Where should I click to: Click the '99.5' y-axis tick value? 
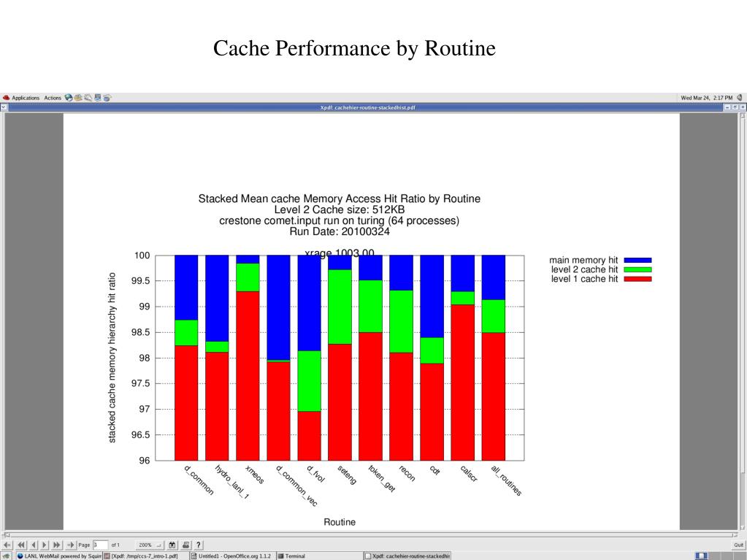[x=140, y=281]
